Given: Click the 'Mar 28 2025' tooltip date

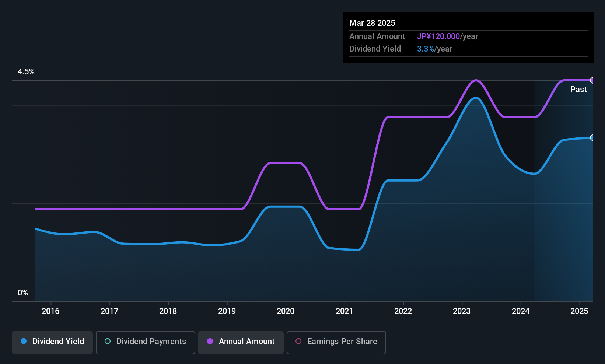Looking at the screenshot, I should [372, 23].
